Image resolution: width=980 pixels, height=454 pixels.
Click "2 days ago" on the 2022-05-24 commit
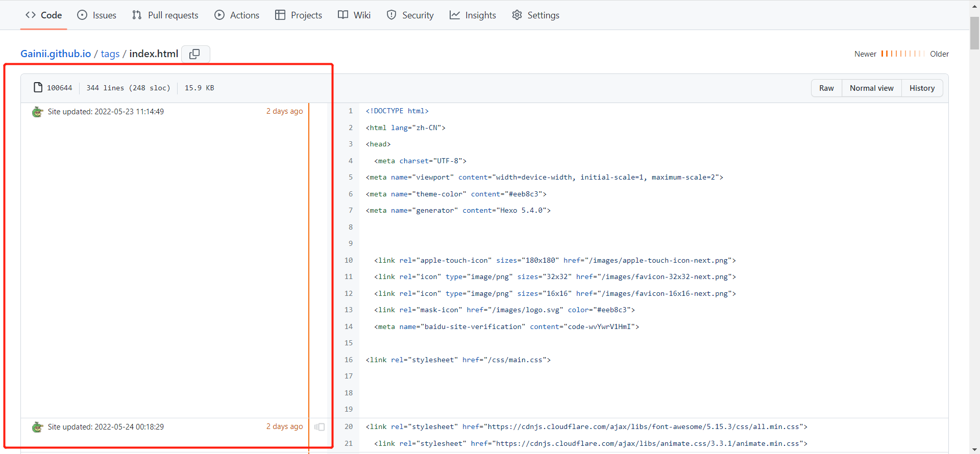[x=284, y=426]
